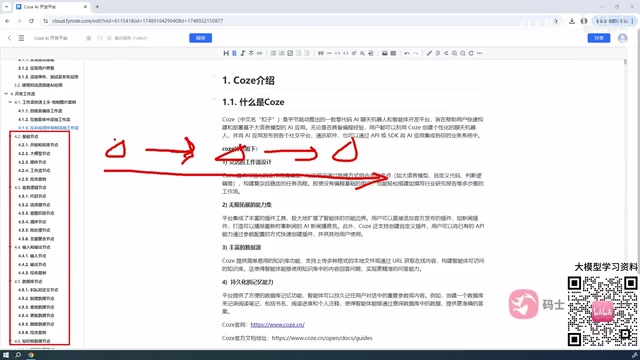Apply heading format with the H icon
This screenshot has width=640, height=360.
pos(226,53)
